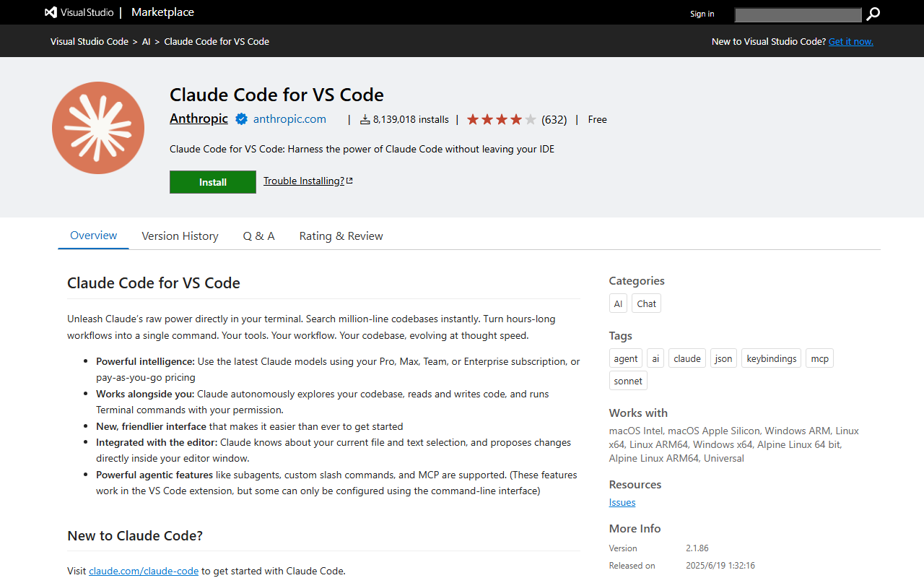Click the external link icon after Trouble Installing
The height and width of the screenshot is (578, 924).
pos(349,180)
